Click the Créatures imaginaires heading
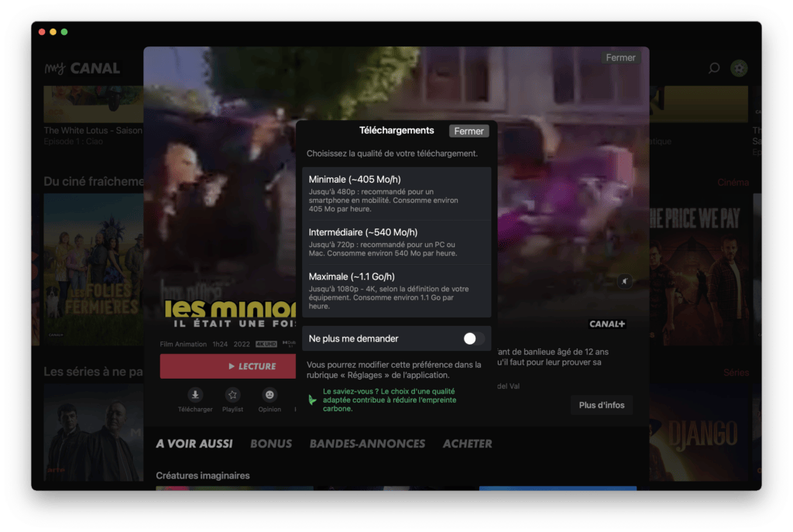793x532 pixels. [203, 475]
